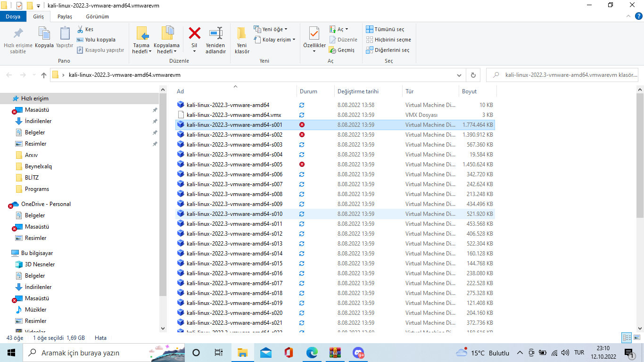Viewport: 644px width, 362px height.
Task: Click the Kopyala copy icon
Action: (44, 38)
